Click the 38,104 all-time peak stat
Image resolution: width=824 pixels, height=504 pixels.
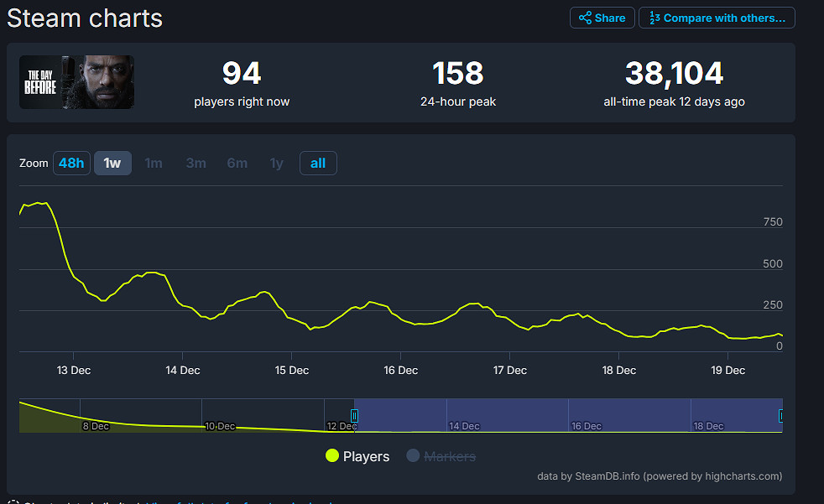point(674,74)
